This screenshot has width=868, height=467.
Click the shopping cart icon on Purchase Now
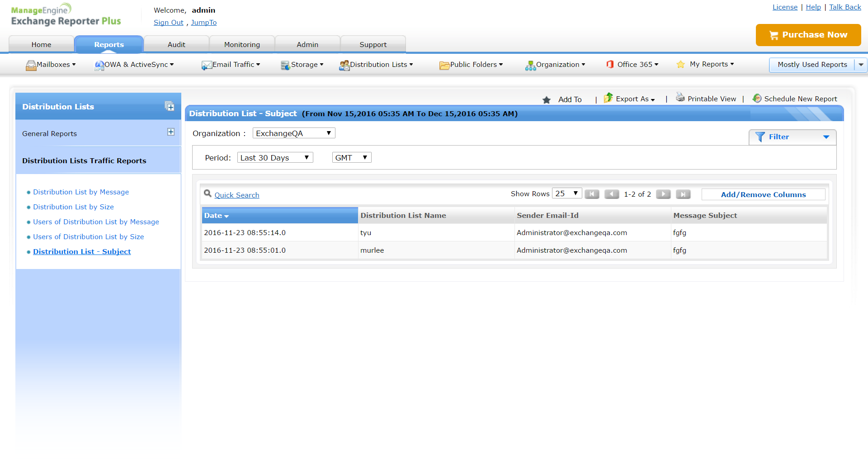click(x=774, y=35)
